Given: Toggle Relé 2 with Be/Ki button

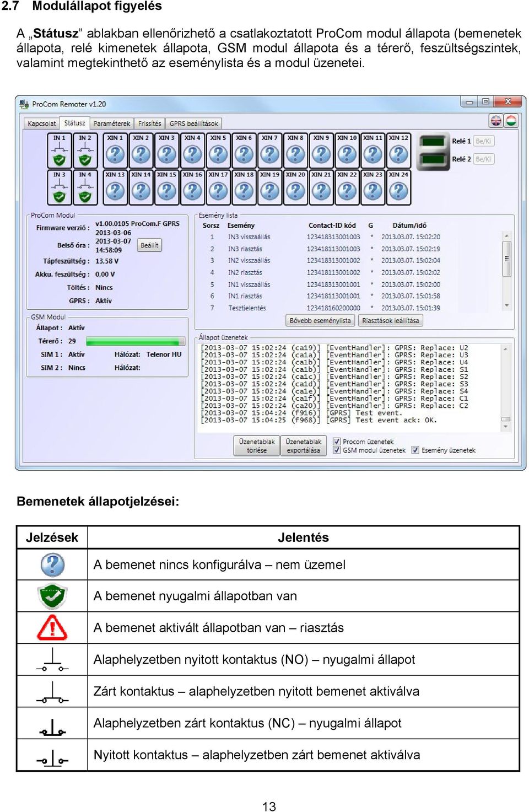Looking at the screenshot, I should pyautogui.click(x=483, y=159).
